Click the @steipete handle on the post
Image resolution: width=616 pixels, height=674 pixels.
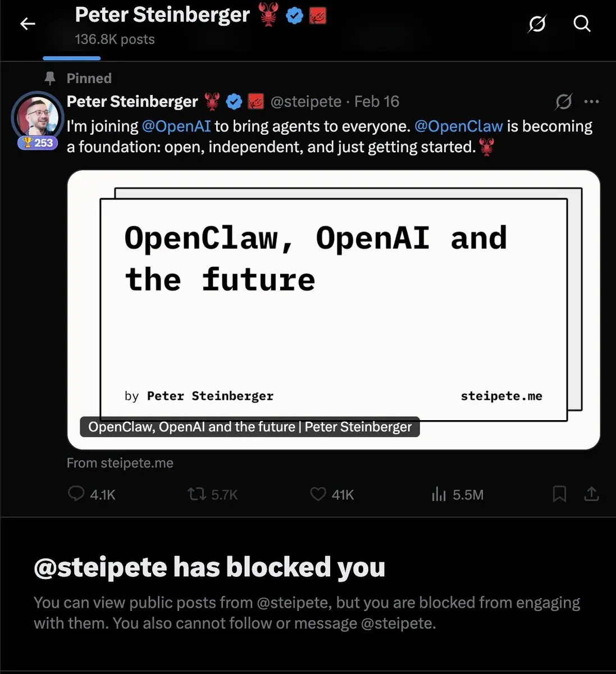point(306,102)
